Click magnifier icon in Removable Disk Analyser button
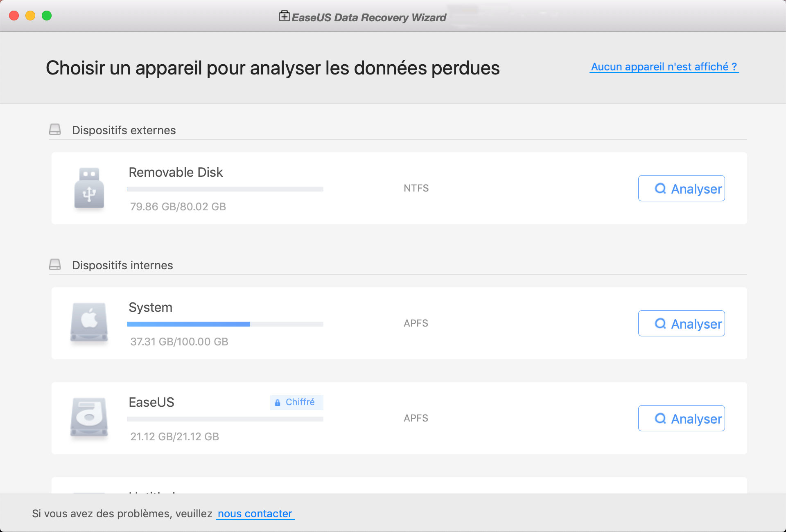Image resolution: width=786 pixels, height=532 pixels. coord(660,189)
